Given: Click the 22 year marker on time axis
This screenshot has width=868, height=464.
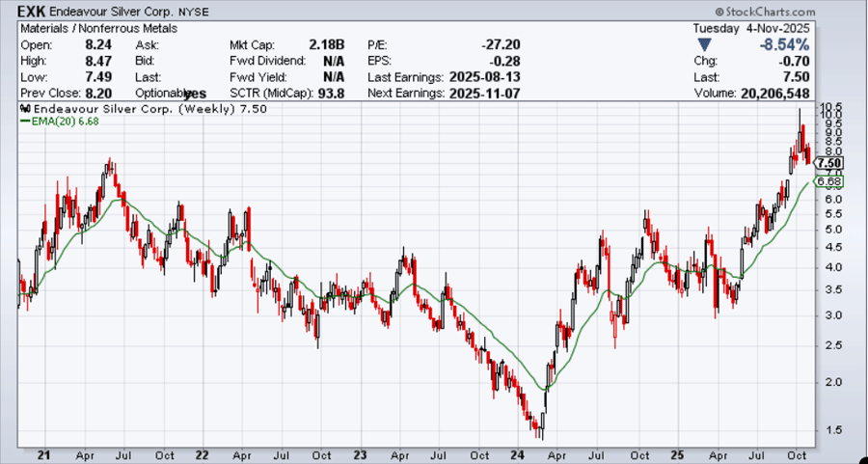Looking at the screenshot, I should (203, 454).
